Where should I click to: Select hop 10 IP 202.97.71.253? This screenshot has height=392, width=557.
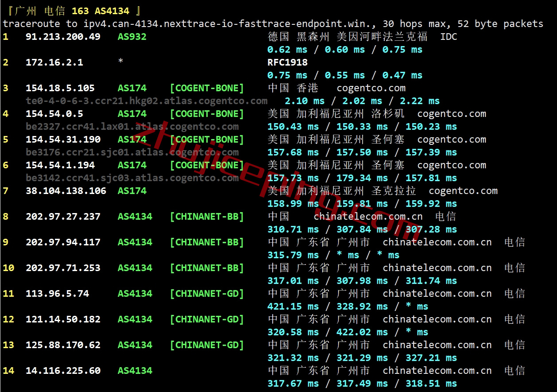(x=63, y=268)
